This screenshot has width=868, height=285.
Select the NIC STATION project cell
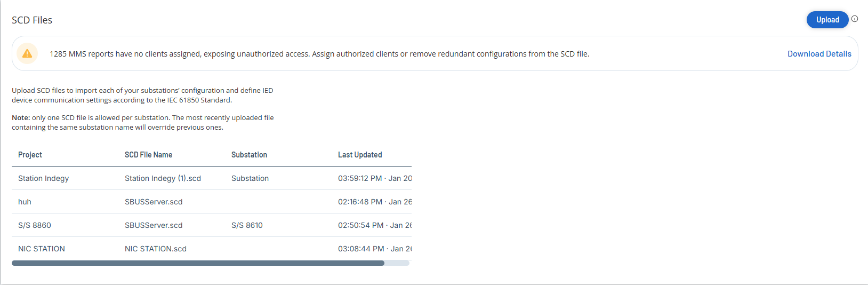42,249
